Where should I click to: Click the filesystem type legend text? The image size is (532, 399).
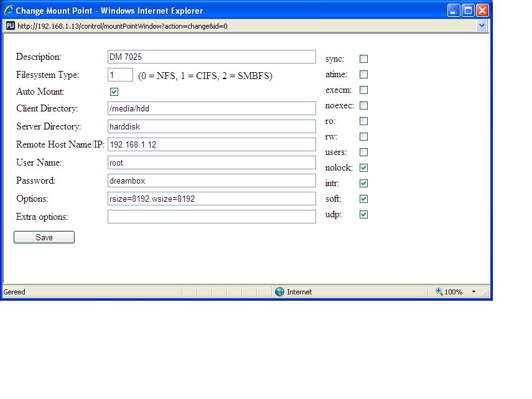pyautogui.click(x=205, y=76)
